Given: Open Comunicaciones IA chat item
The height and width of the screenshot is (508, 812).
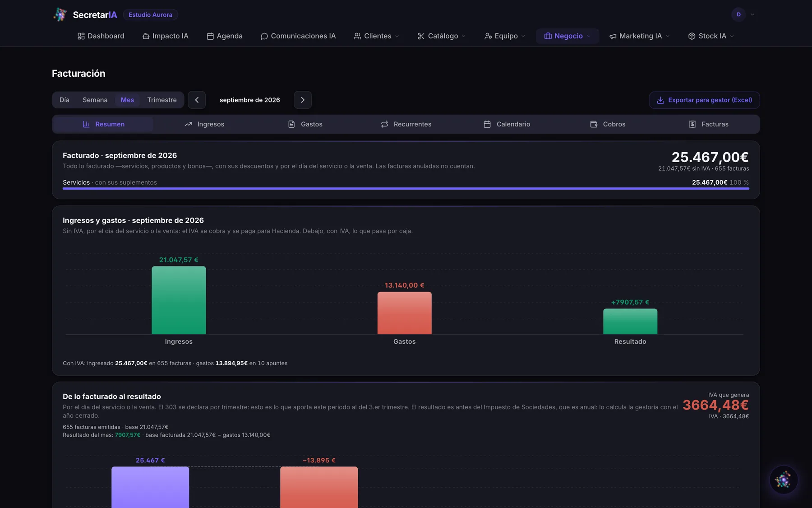Looking at the screenshot, I should pyautogui.click(x=298, y=36).
